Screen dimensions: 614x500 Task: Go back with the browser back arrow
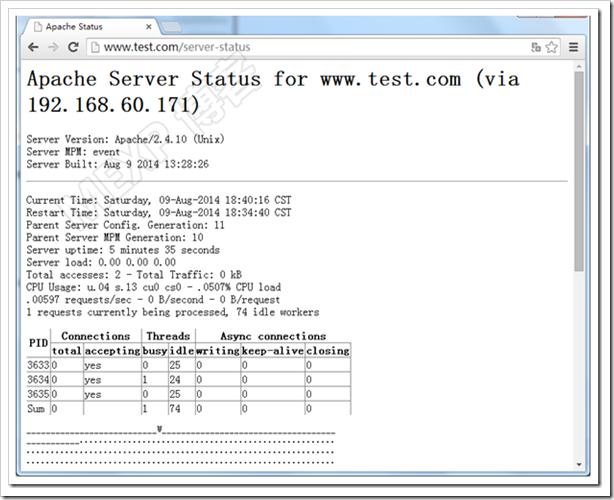click(x=33, y=47)
